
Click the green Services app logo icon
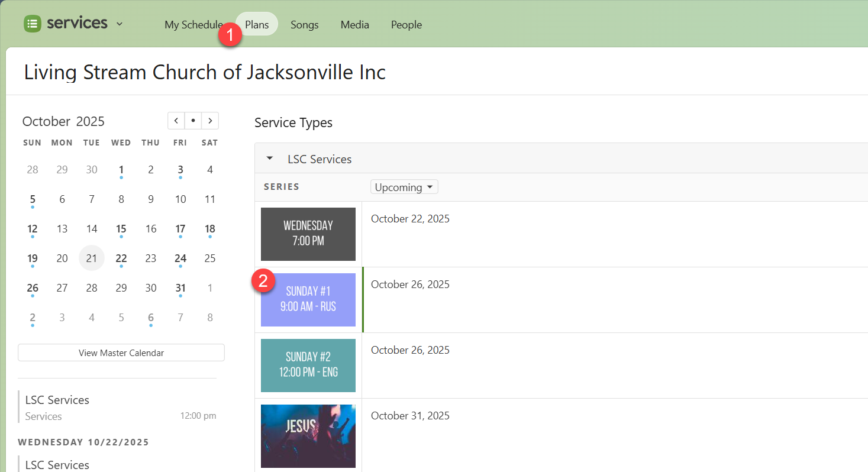click(33, 24)
